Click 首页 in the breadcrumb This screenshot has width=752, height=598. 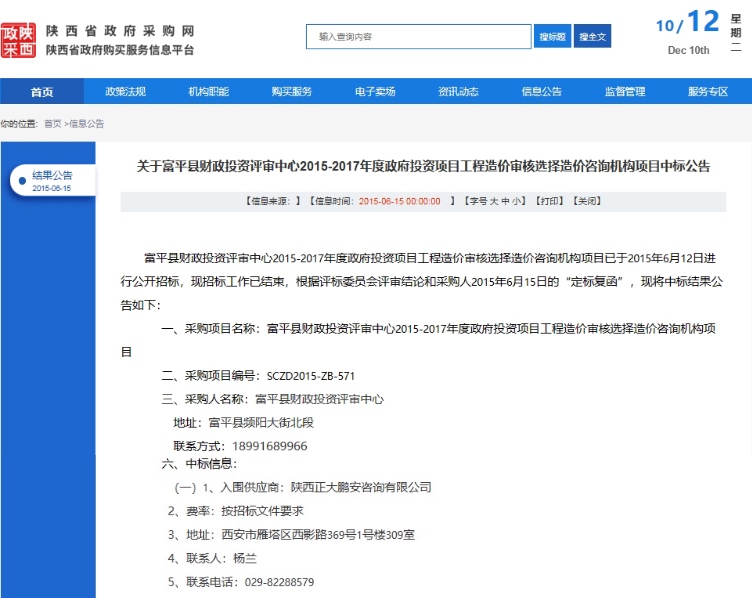[52, 124]
